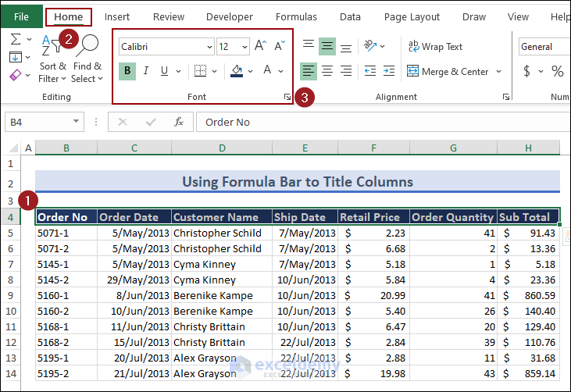This screenshot has width=571, height=392.
Task: Apply the Fill Color bucket swatch
Action: pyautogui.click(x=237, y=71)
